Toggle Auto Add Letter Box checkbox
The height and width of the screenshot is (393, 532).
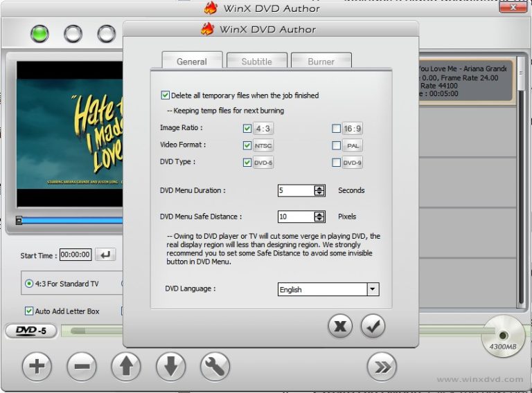(x=29, y=311)
